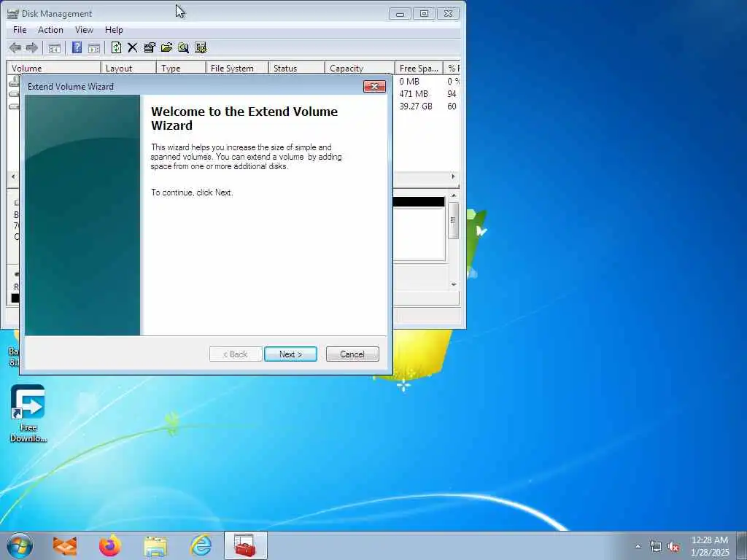
Task: Open Free Download desktop shortcut
Action: pyautogui.click(x=28, y=413)
